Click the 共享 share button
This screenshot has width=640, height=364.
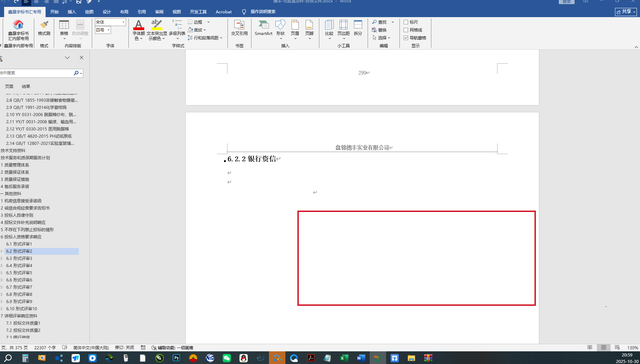pos(626,12)
